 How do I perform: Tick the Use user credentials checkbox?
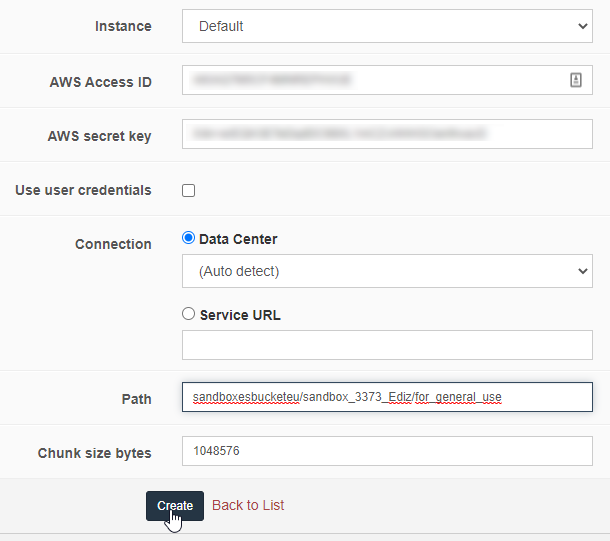(x=189, y=190)
